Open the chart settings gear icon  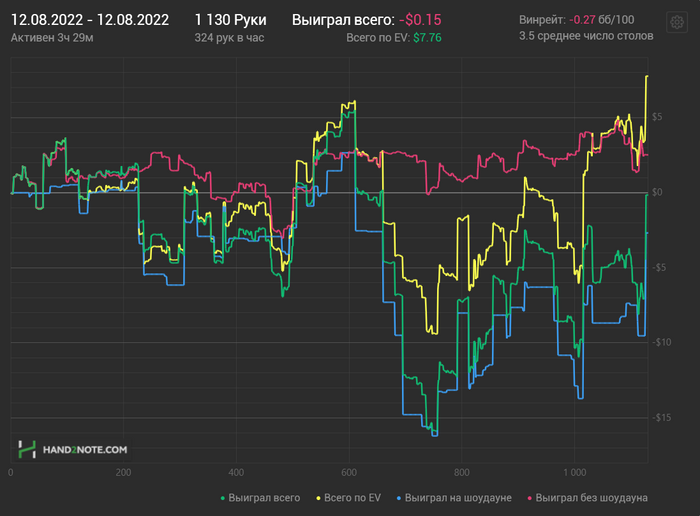point(677,22)
